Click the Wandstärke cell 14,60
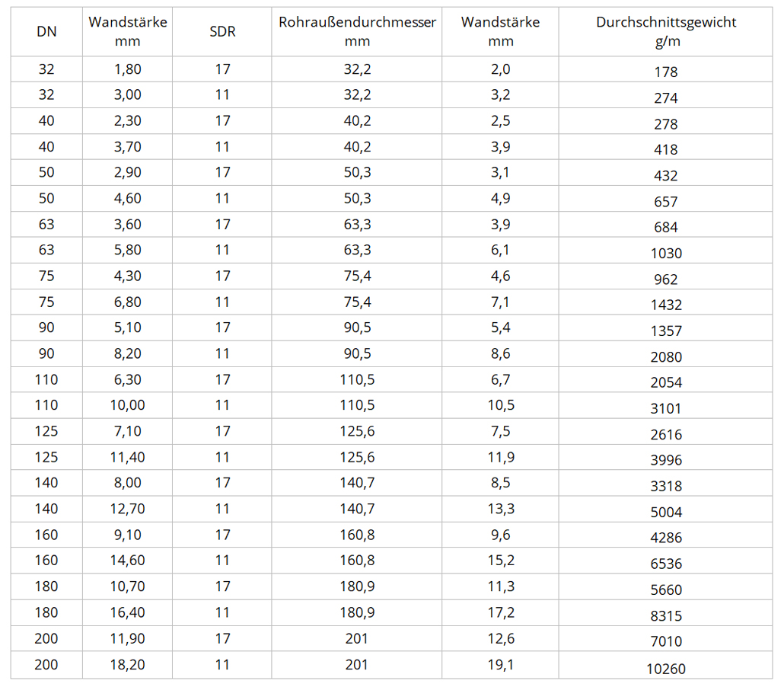Image resolution: width=784 pixels, height=687 pixels. pos(128,560)
